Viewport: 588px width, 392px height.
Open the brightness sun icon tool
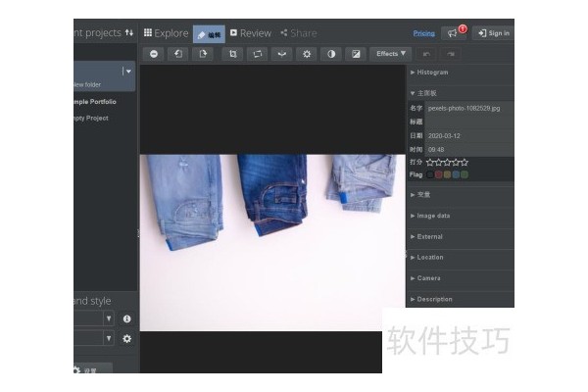pos(307,54)
